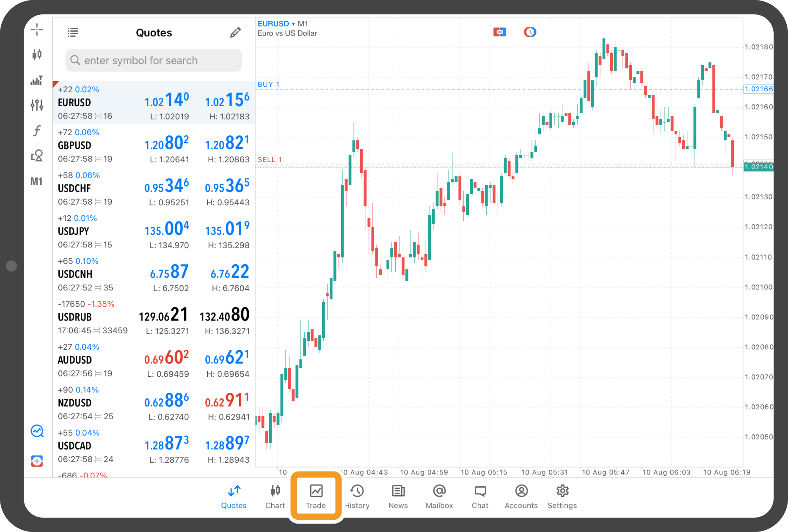Click the BUY 1 order line
Screen dimensions: 788x532
[269, 85]
